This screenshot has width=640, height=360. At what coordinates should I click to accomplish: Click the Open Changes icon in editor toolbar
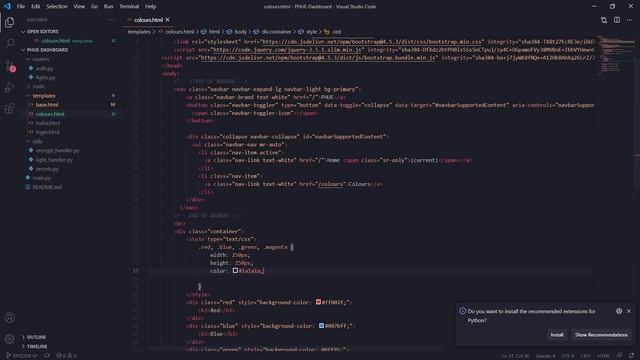[x=604, y=20]
